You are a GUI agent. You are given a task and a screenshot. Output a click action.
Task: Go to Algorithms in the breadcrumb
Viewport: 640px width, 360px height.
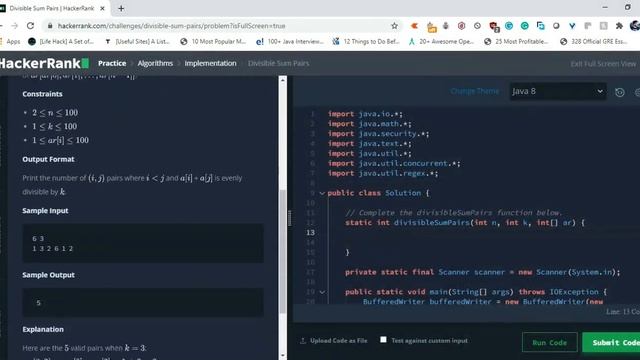155,63
